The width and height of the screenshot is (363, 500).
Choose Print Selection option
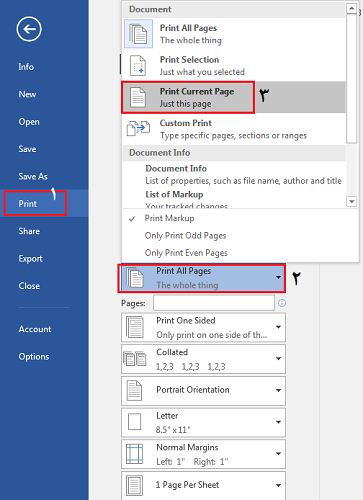(x=234, y=65)
